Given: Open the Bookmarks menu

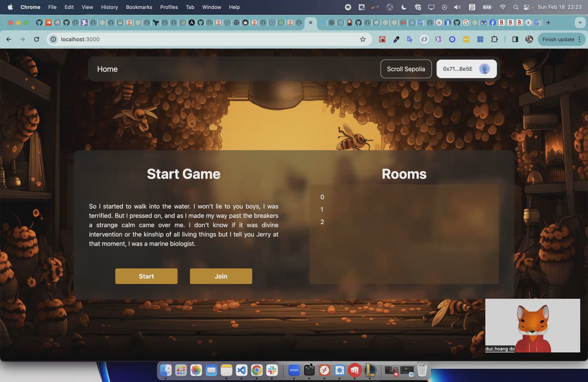Looking at the screenshot, I should click(x=139, y=7).
